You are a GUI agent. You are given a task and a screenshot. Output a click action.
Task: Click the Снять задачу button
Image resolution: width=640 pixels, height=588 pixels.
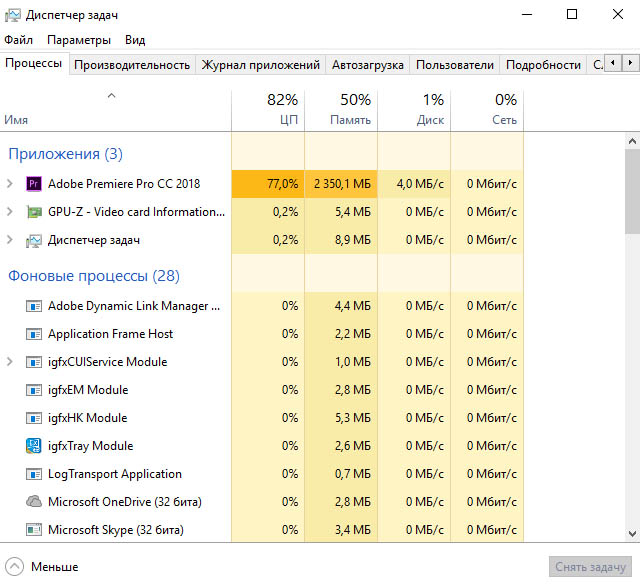[590, 567]
